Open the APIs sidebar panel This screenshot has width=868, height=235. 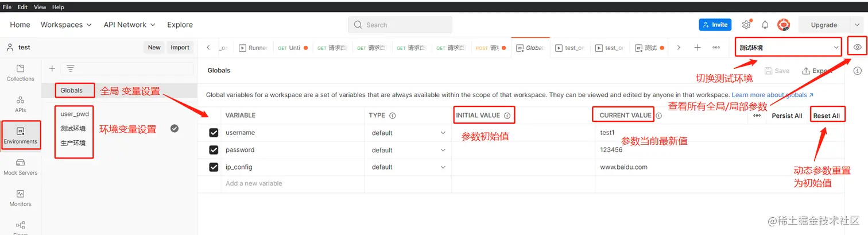click(21, 104)
